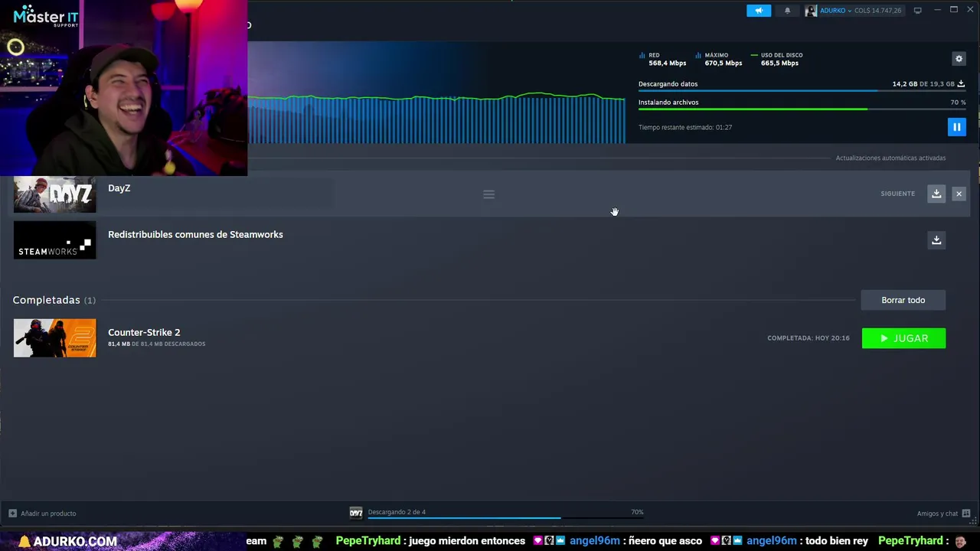Click COMPLETADA: HOY 20:16 status

pos(808,338)
